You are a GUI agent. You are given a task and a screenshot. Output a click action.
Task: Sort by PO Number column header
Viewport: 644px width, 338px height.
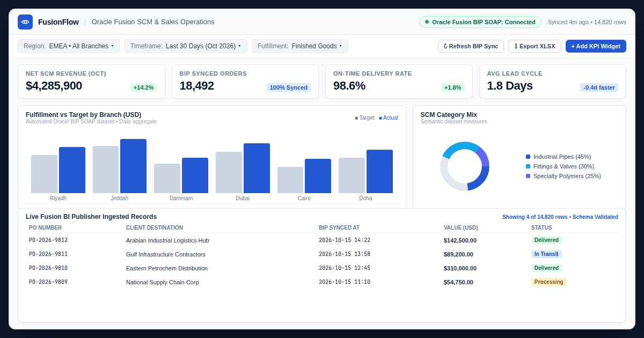(45, 227)
